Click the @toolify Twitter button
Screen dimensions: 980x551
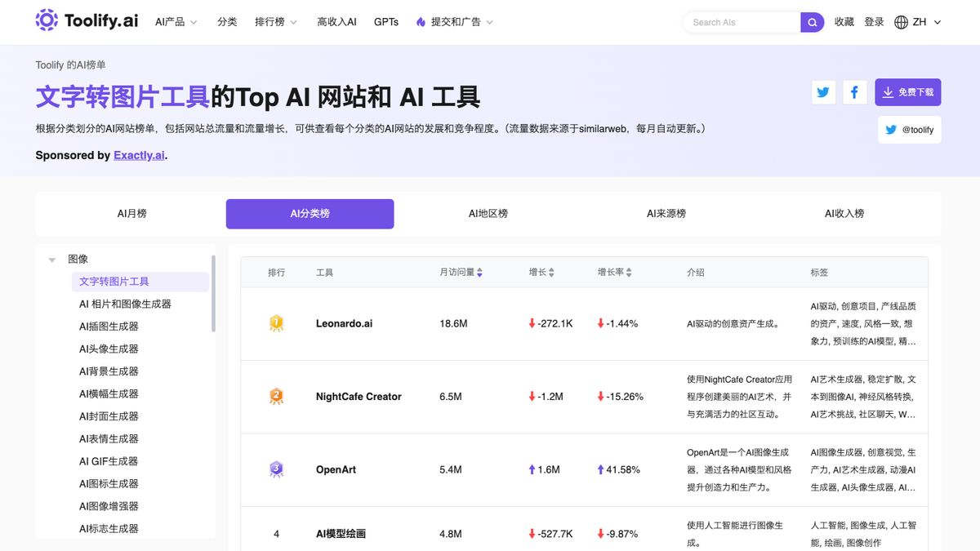click(910, 130)
